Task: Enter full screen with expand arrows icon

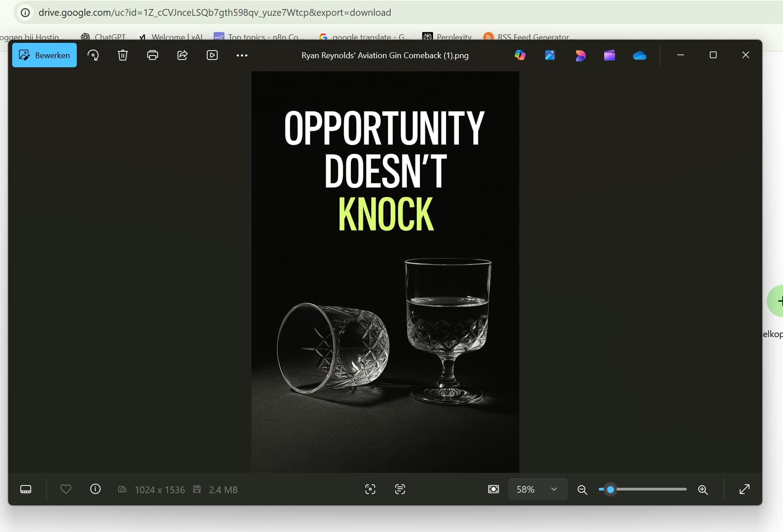Action: [745, 489]
